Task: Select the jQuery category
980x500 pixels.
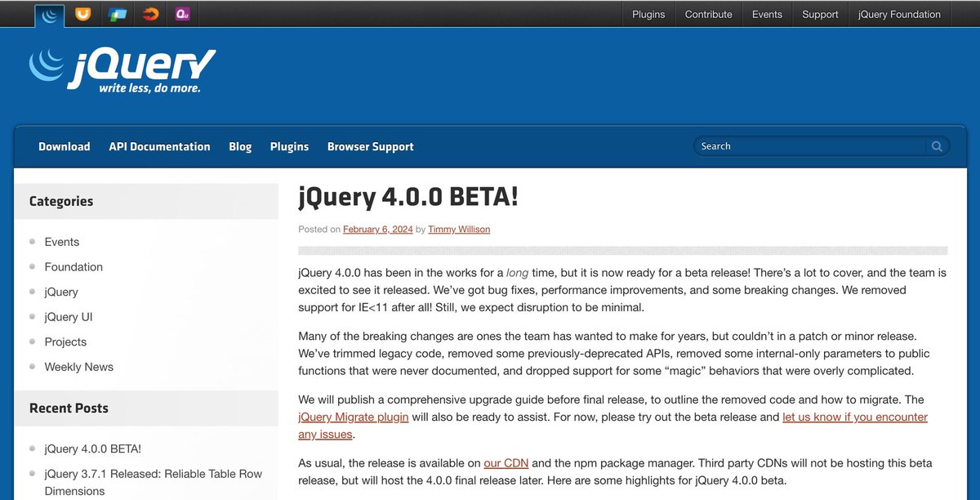Action: pyautogui.click(x=61, y=292)
